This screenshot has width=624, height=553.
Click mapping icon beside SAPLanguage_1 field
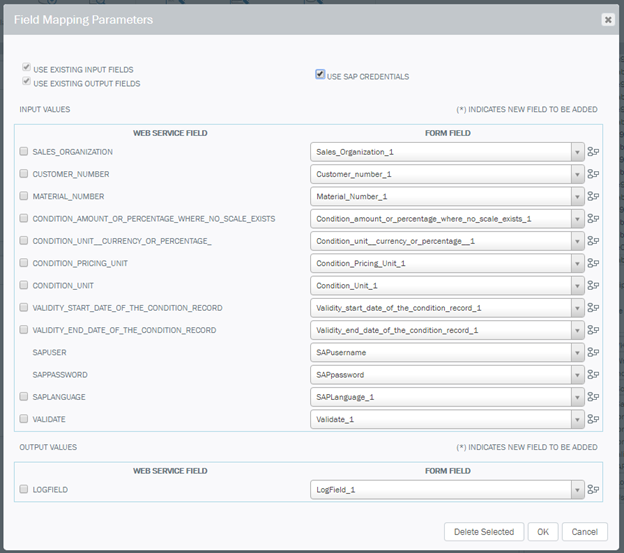[x=593, y=397]
